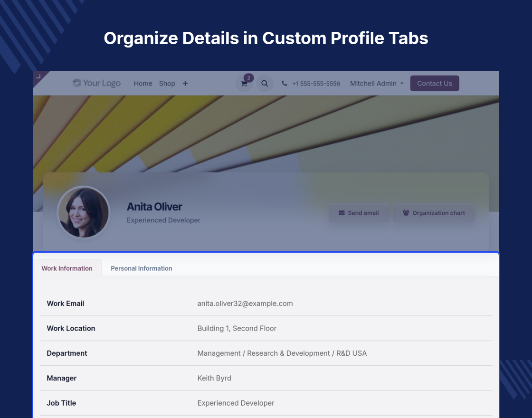
Task: Click the Manager label
Action: click(x=61, y=378)
